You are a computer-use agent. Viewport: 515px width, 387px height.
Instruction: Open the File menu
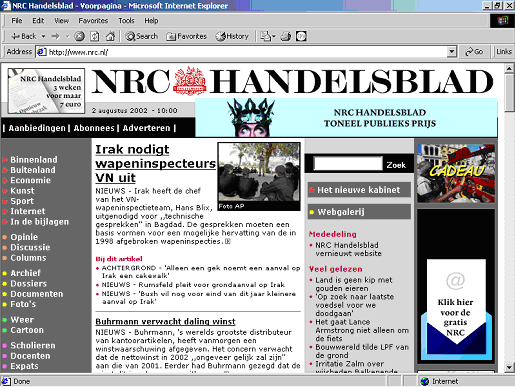click(x=17, y=21)
